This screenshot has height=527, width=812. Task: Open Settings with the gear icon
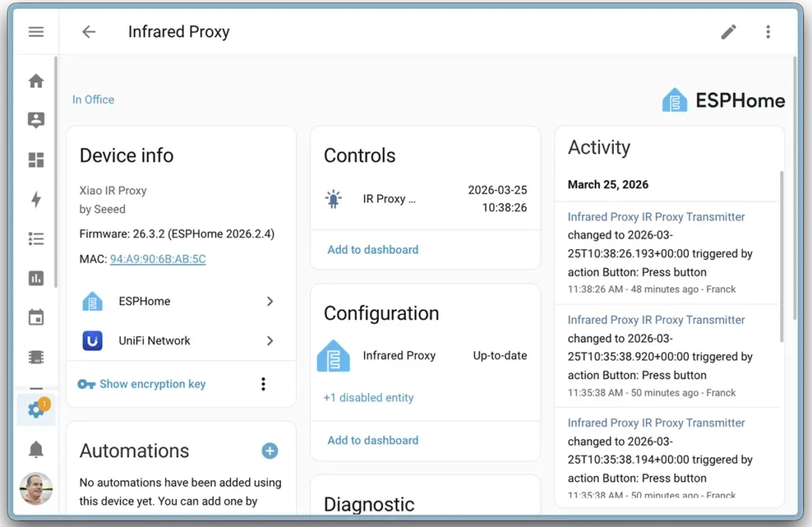(x=36, y=410)
